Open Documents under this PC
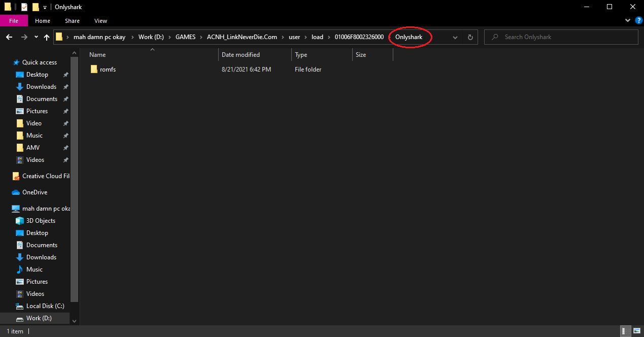 [42, 245]
